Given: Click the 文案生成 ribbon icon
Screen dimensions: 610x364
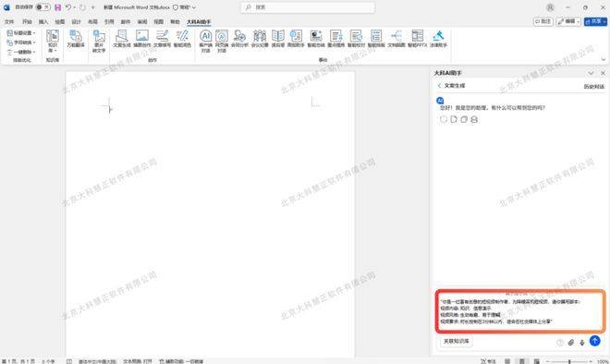Looking at the screenshot, I should (x=122, y=39).
